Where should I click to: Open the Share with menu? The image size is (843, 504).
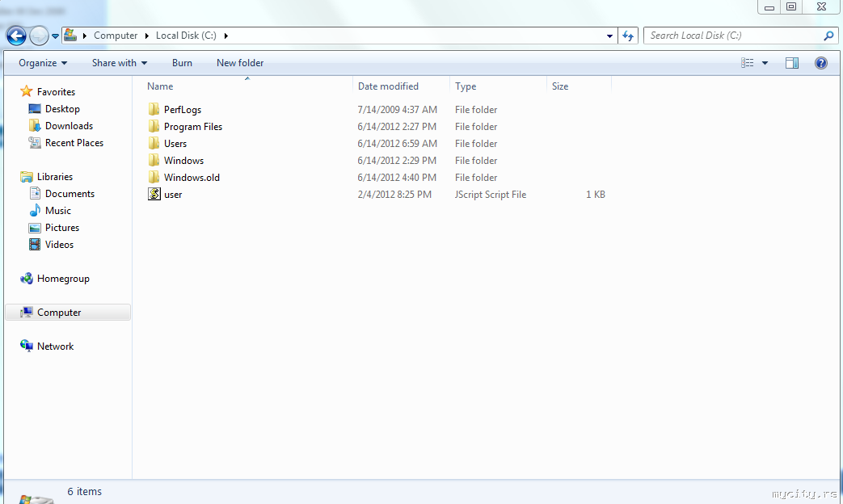[120, 63]
